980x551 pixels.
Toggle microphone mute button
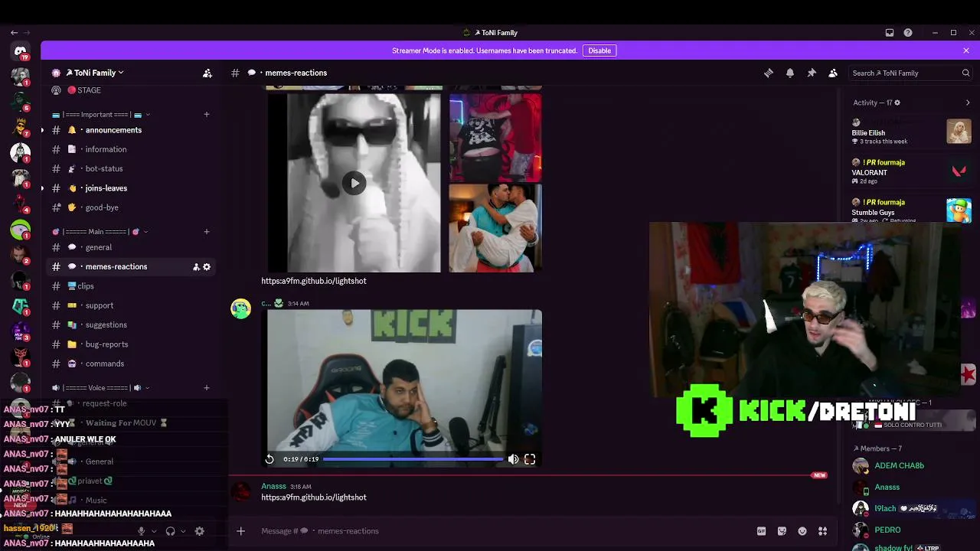(141, 531)
